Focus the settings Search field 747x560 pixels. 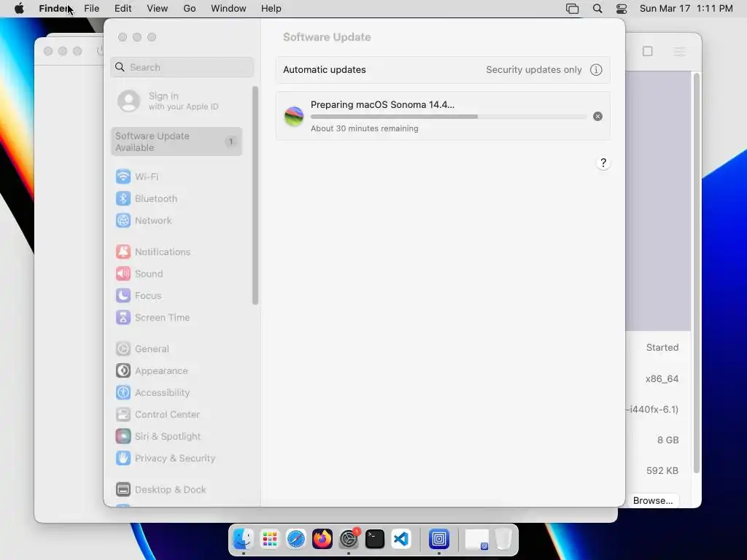182,67
